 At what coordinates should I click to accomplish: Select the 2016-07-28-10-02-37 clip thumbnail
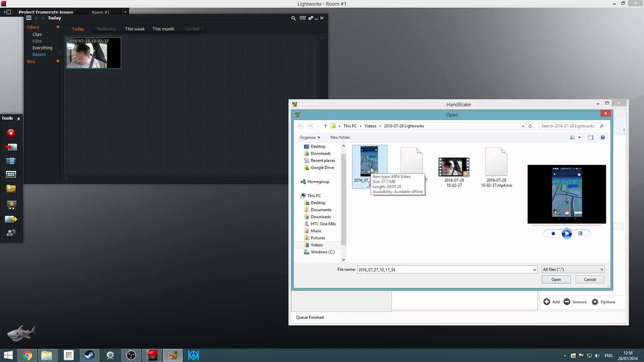pyautogui.click(x=94, y=53)
